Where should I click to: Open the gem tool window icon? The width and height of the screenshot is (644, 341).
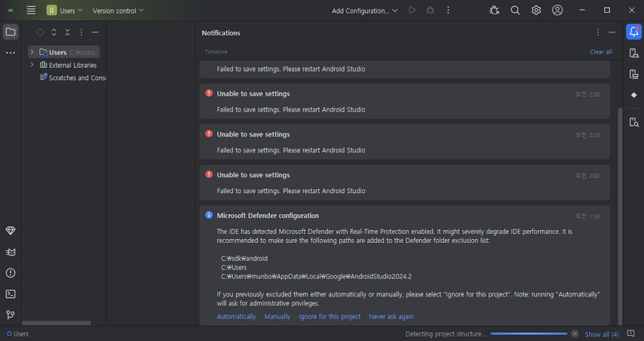[x=11, y=231]
